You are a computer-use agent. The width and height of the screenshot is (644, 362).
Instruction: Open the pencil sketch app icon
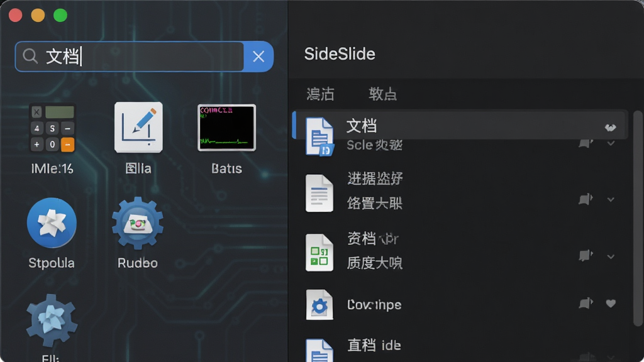(x=138, y=128)
